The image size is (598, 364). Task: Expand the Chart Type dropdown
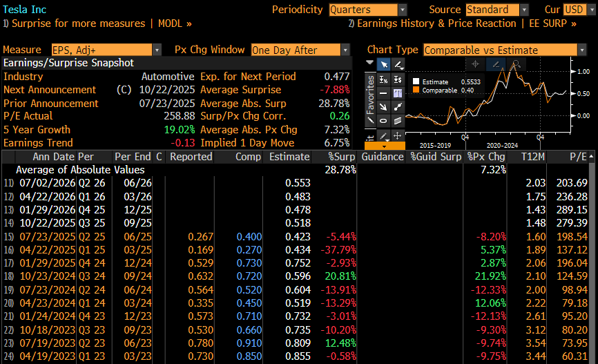pos(504,50)
